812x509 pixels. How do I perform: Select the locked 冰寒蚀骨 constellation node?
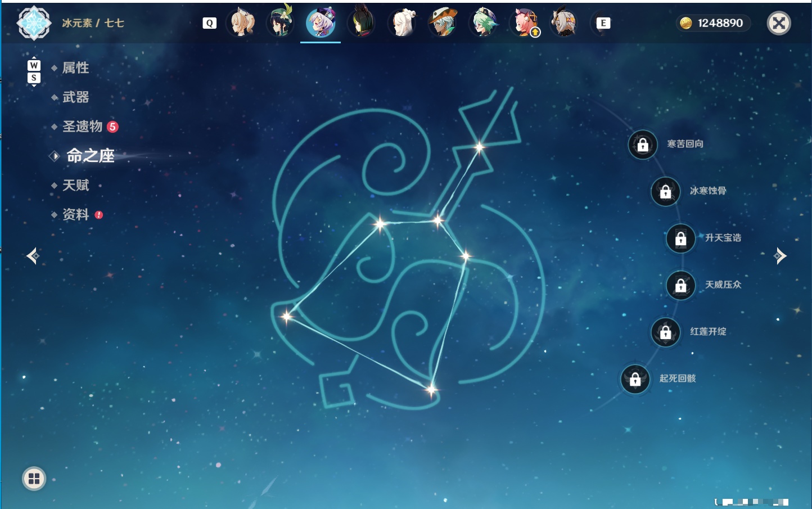(x=666, y=192)
